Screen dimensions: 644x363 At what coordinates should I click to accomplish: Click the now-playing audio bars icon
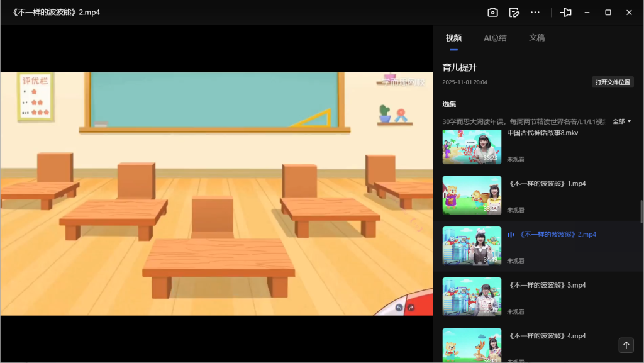click(x=511, y=235)
